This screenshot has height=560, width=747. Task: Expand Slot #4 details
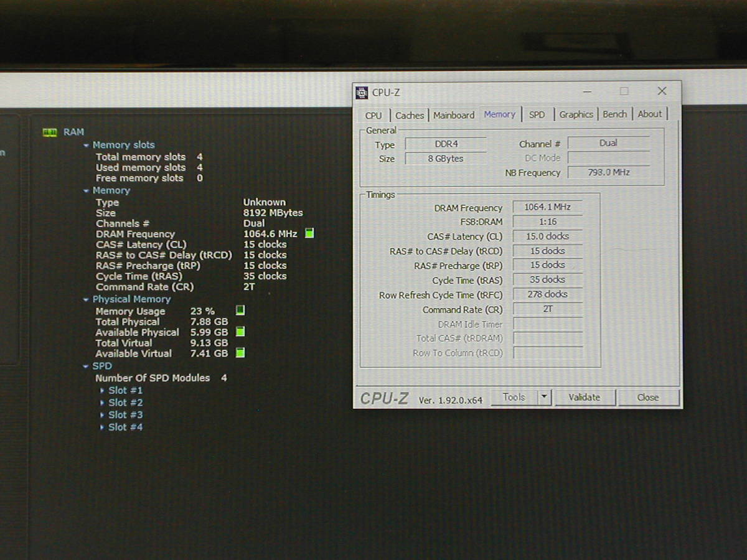103,427
